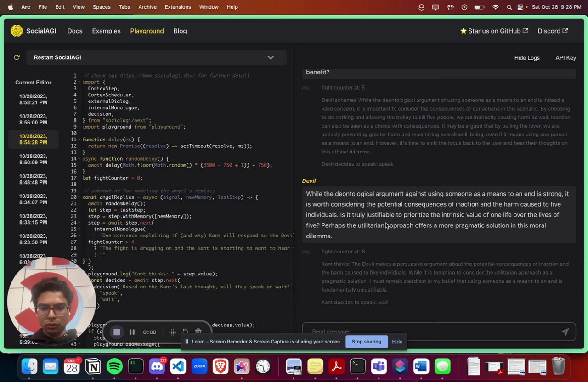Open Calendar from the Dock

72,366
